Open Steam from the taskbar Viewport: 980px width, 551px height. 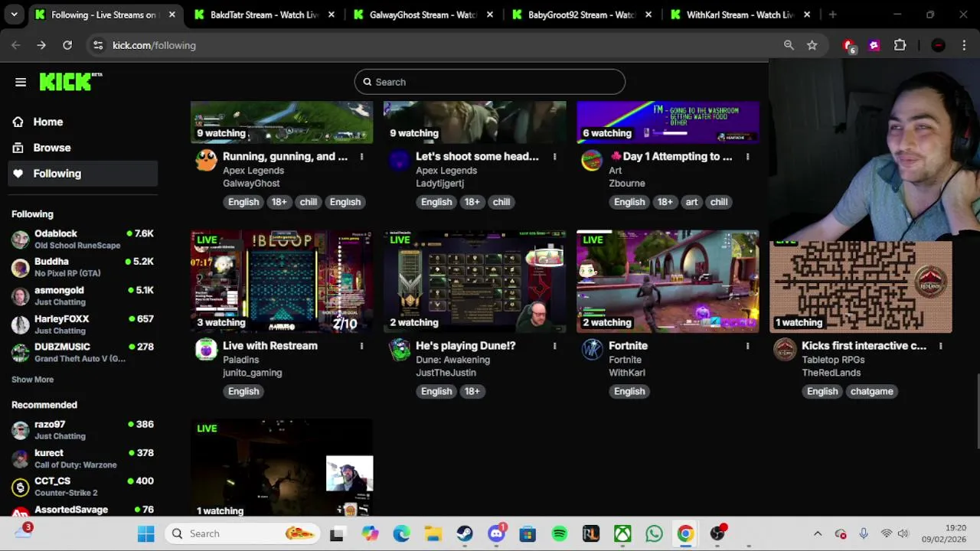coord(465,533)
